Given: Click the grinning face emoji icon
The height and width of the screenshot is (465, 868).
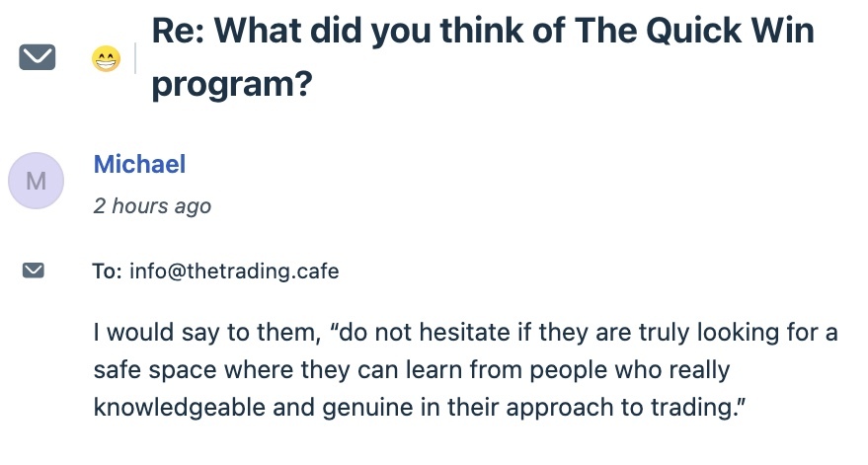Looking at the screenshot, I should point(106,58).
